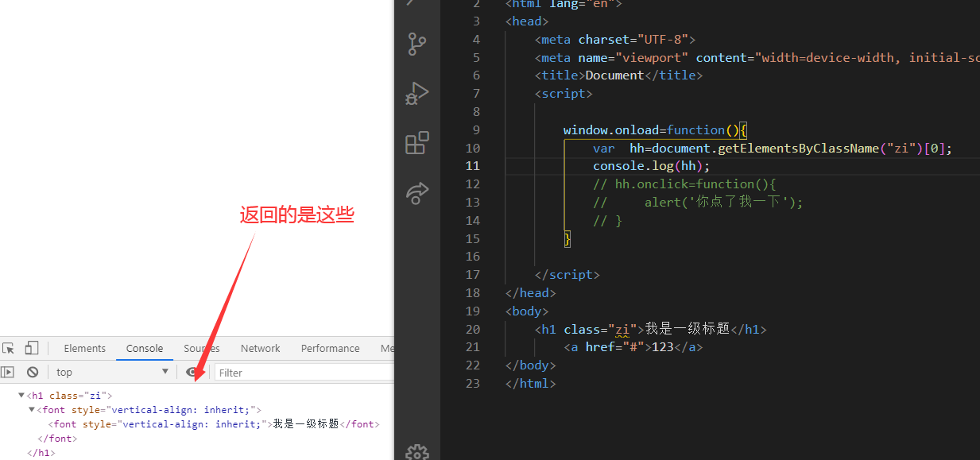This screenshot has height=460, width=980.
Task: Switch to the Elements tab
Action: click(85, 348)
